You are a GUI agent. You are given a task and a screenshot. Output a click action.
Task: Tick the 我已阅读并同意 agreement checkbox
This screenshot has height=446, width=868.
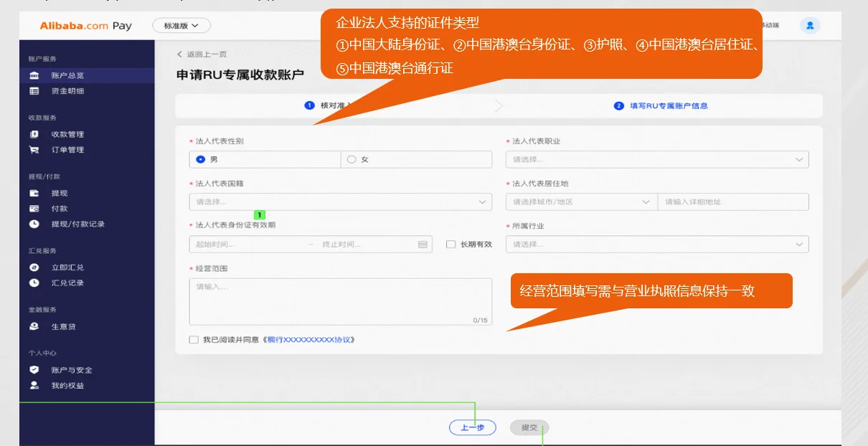coord(194,340)
